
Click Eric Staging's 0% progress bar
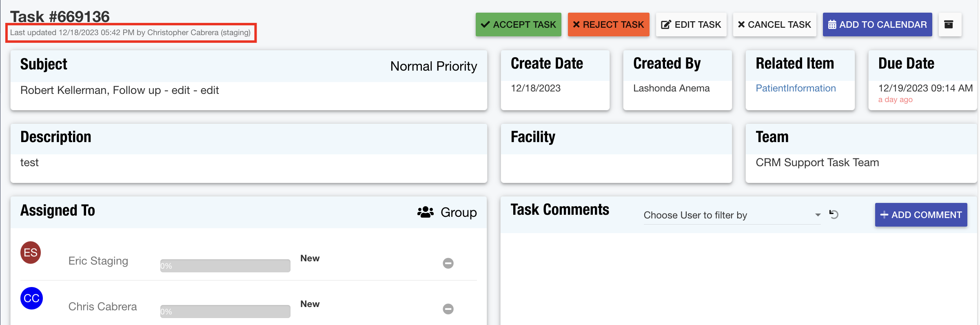coord(225,266)
